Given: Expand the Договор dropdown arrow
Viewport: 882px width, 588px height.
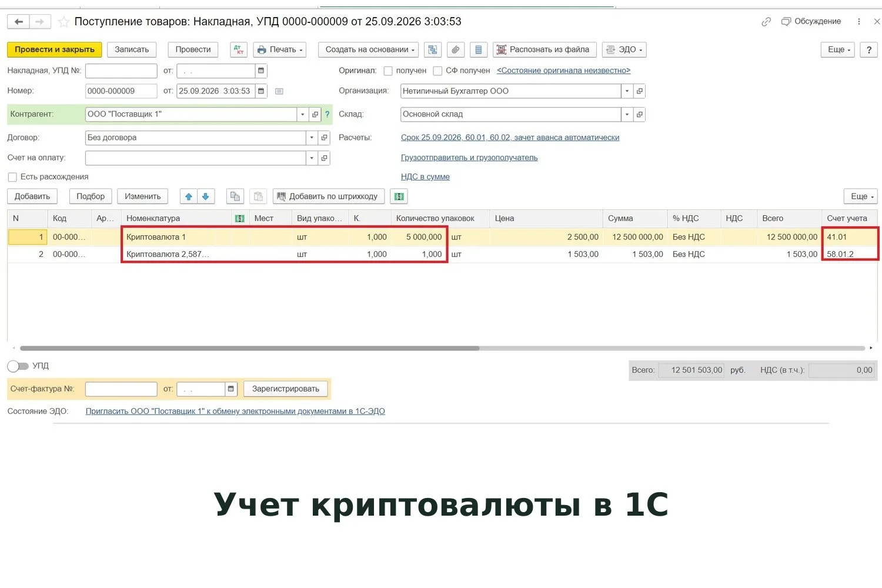Looking at the screenshot, I should click(312, 138).
